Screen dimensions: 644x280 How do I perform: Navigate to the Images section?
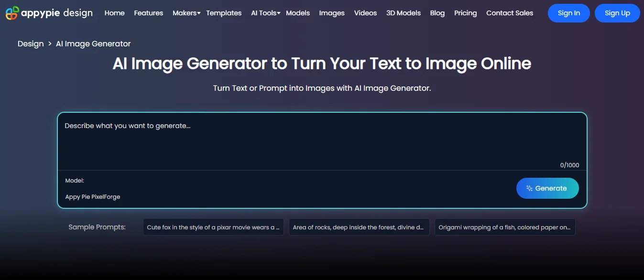point(332,13)
